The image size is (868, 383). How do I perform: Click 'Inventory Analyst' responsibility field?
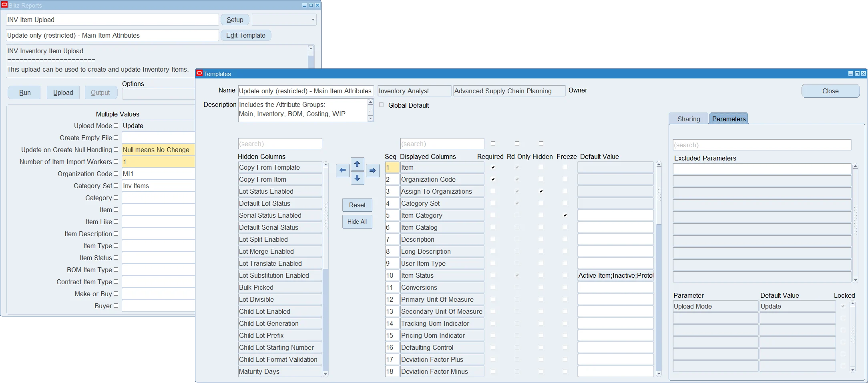(414, 91)
